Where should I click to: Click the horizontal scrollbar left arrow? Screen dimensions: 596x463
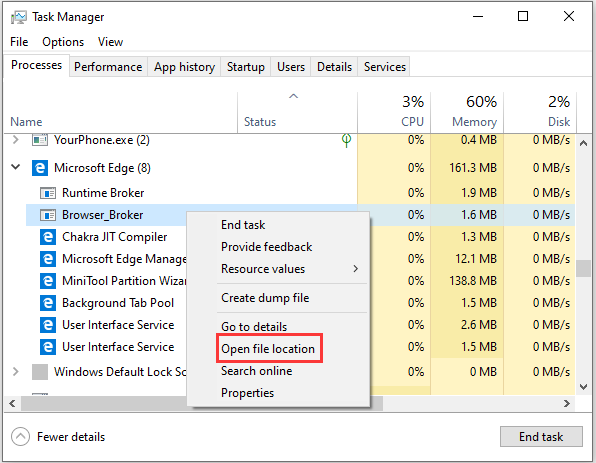[x=12, y=403]
